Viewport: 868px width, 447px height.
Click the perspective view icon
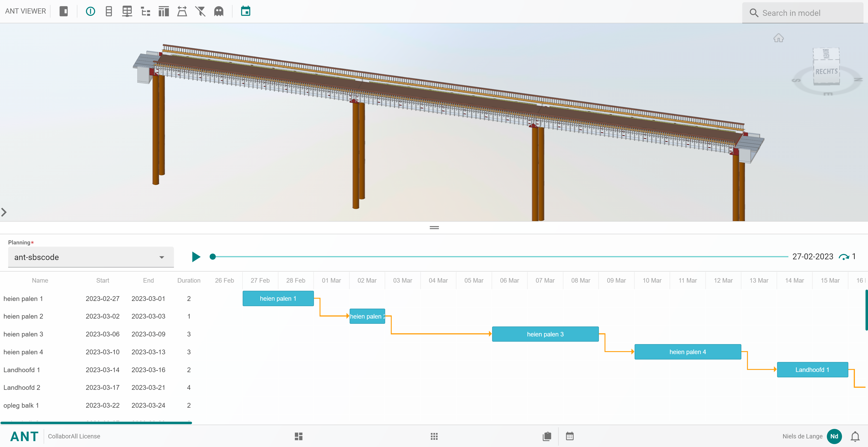coord(182,12)
